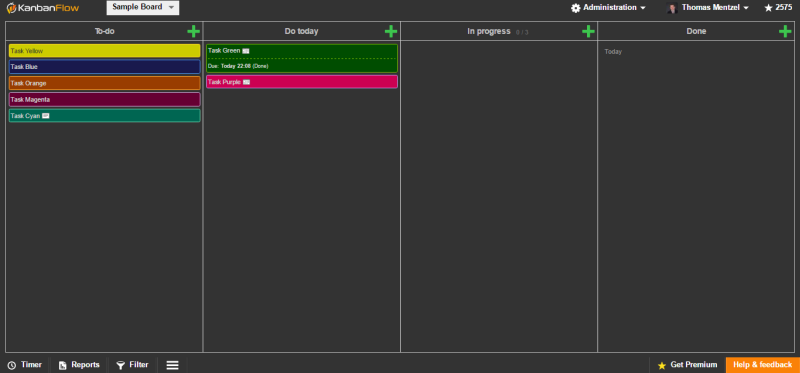
Task: Open Task Blue card
Action: tap(105, 67)
